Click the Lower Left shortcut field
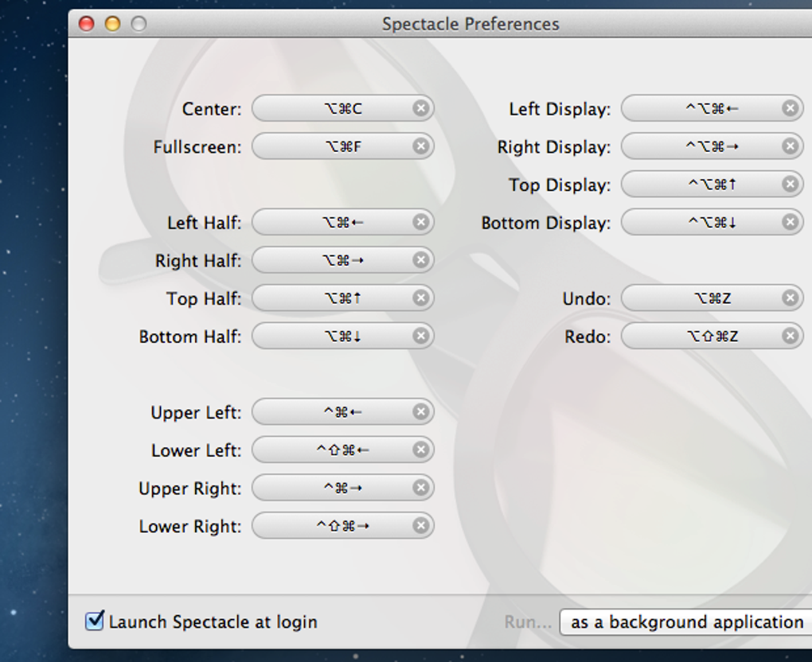The height and width of the screenshot is (662, 812). pyautogui.click(x=334, y=450)
